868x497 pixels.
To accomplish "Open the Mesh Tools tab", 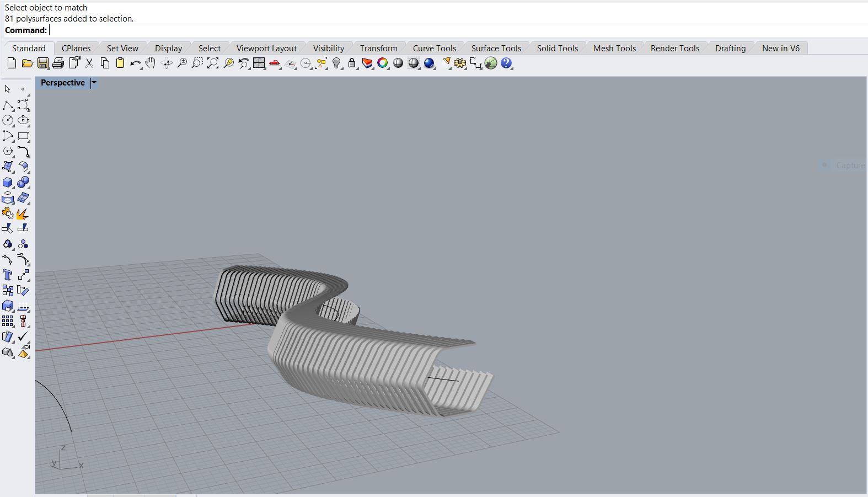I will click(614, 48).
